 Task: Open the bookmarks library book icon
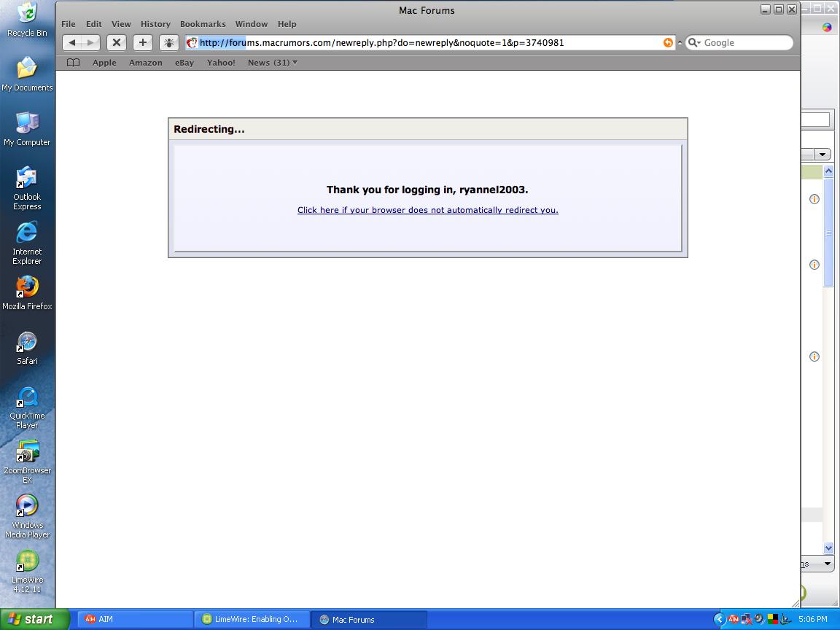tap(74, 63)
